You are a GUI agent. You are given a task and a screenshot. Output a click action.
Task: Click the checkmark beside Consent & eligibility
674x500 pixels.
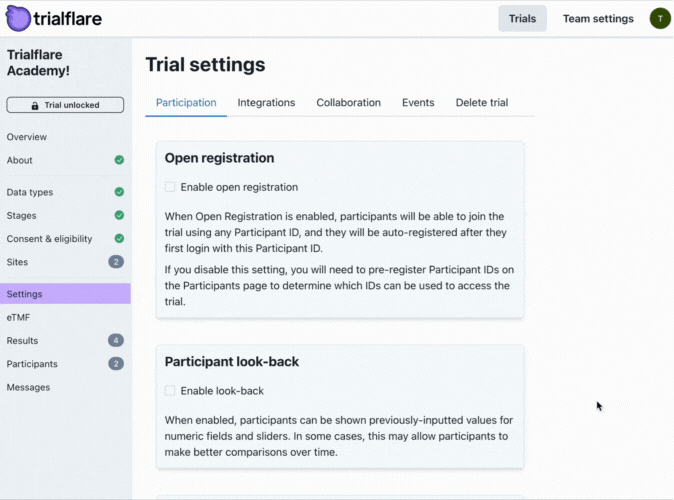(x=119, y=239)
